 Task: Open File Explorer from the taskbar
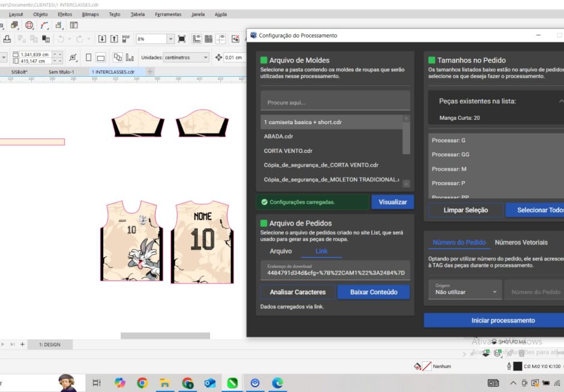point(165,383)
